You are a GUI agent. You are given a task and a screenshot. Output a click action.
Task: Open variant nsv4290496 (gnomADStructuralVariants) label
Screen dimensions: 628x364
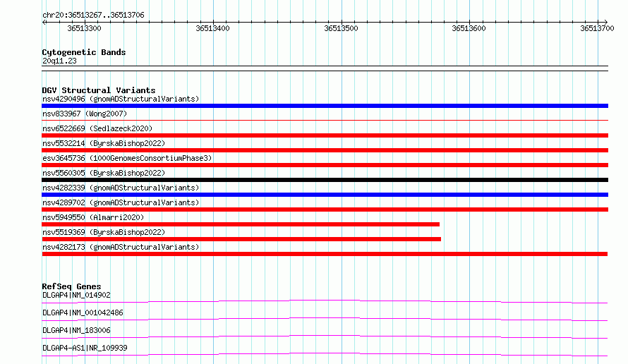point(121,99)
